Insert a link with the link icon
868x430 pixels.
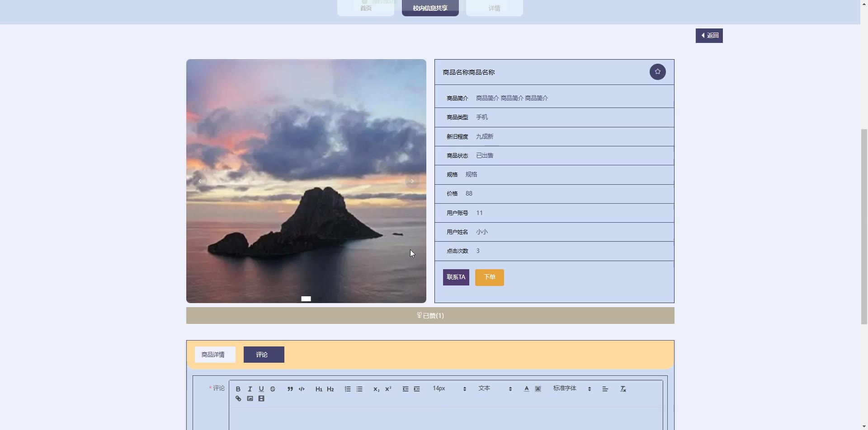238,399
